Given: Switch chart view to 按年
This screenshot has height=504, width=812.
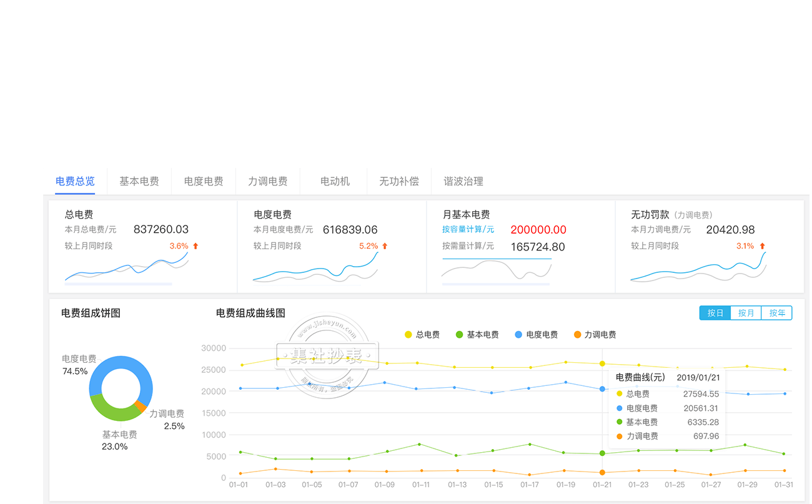Looking at the screenshot, I should (x=777, y=313).
